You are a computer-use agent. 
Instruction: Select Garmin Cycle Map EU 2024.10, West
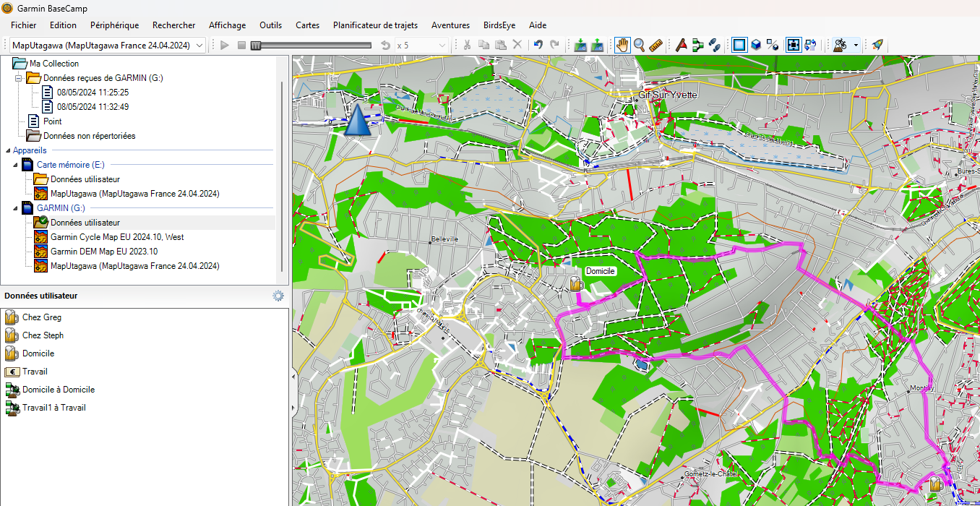click(x=117, y=237)
